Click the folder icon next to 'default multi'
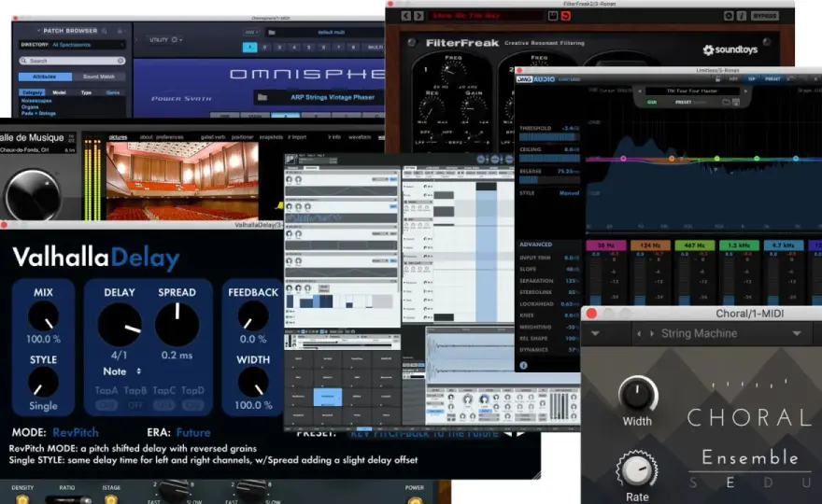Viewport: 822px width, 504px height. coord(272,33)
